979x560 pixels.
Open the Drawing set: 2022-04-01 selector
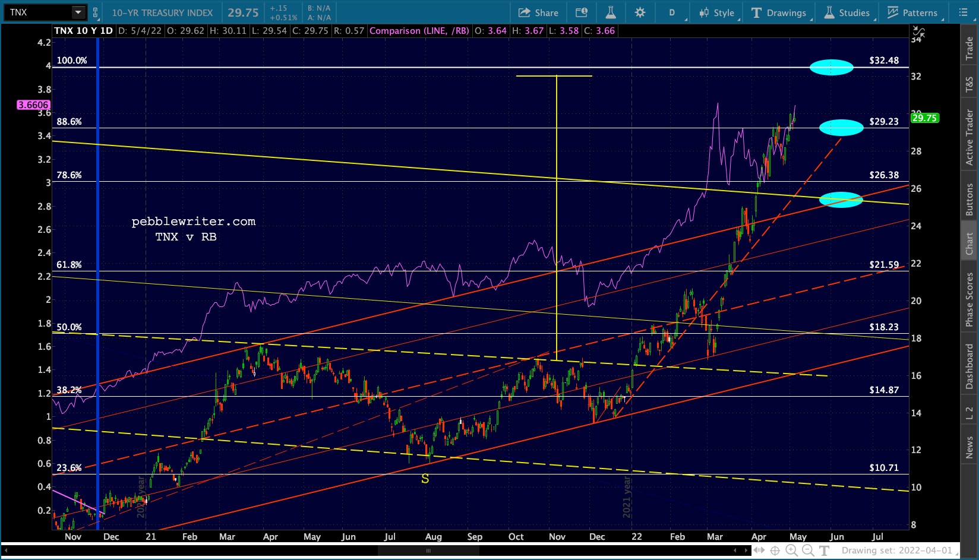point(901,550)
